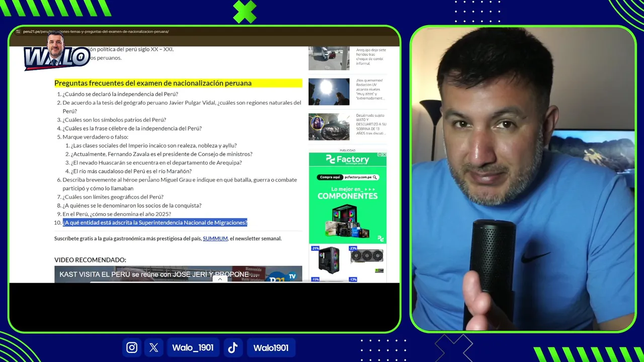Click 'Marque verdadero o falso:' list item
Screen dimensions: 644x362
pos(95,137)
